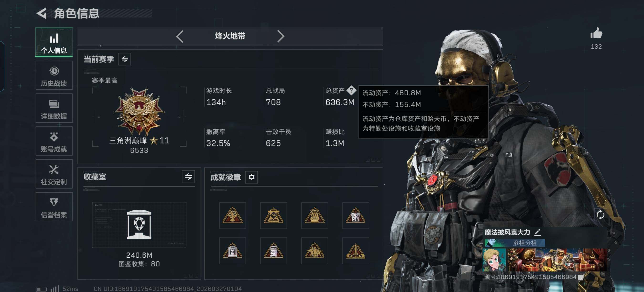Select the S6 achievement badge
The height and width of the screenshot is (292, 644).
tap(355, 215)
